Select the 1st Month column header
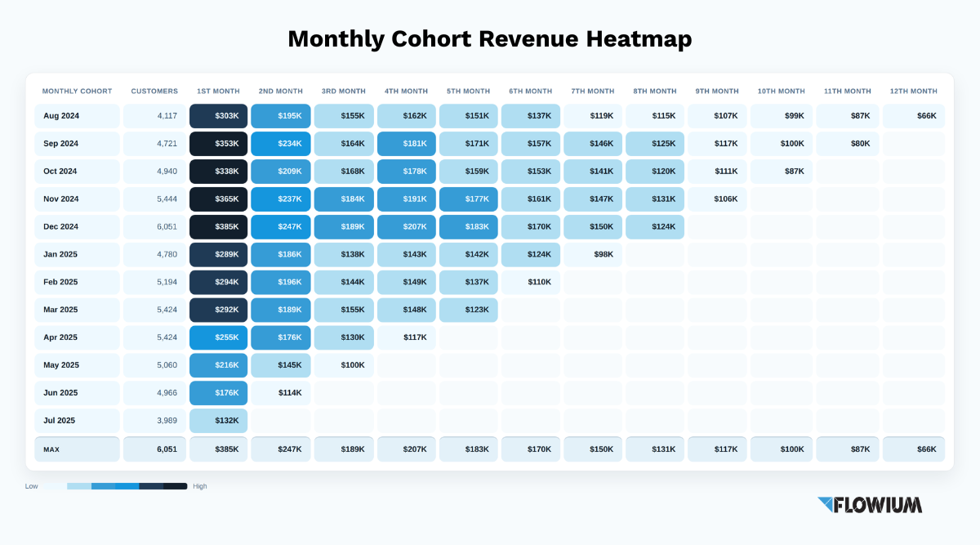The height and width of the screenshot is (545, 980). click(x=218, y=91)
